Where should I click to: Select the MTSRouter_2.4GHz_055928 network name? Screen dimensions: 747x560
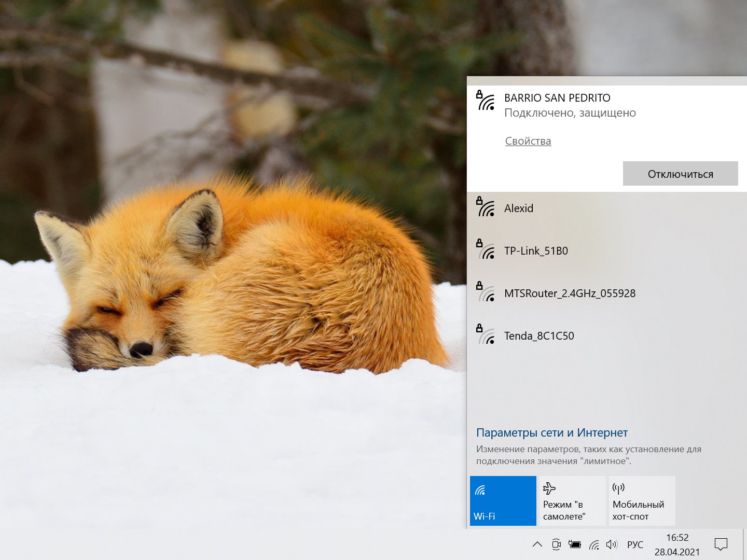[570, 293]
